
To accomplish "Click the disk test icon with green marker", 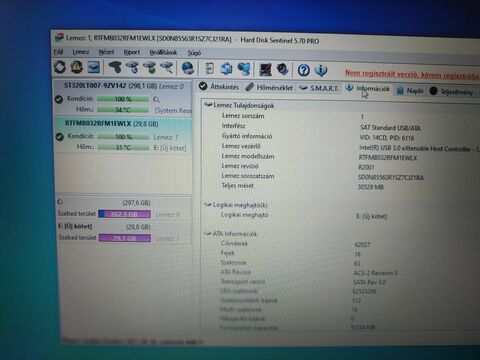I will tap(149, 68).
